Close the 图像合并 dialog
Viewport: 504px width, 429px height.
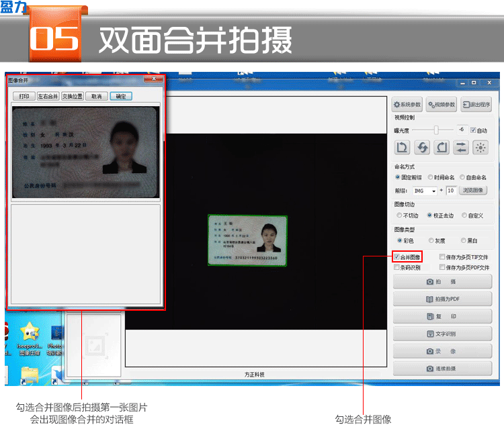click(x=154, y=79)
